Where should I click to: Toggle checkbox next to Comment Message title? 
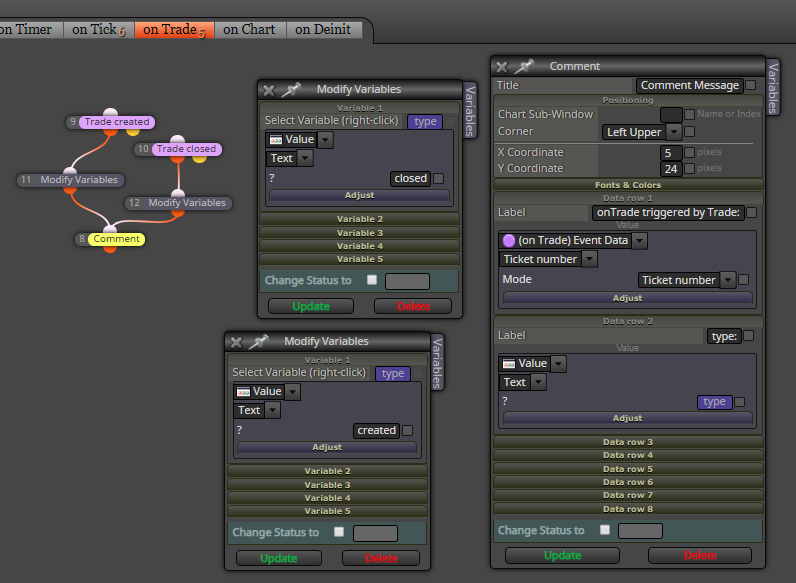click(x=751, y=85)
